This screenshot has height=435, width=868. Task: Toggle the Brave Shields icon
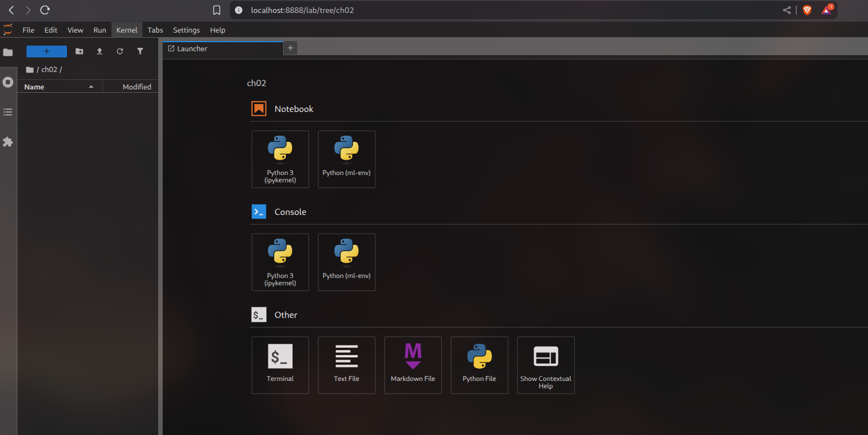(807, 10)
